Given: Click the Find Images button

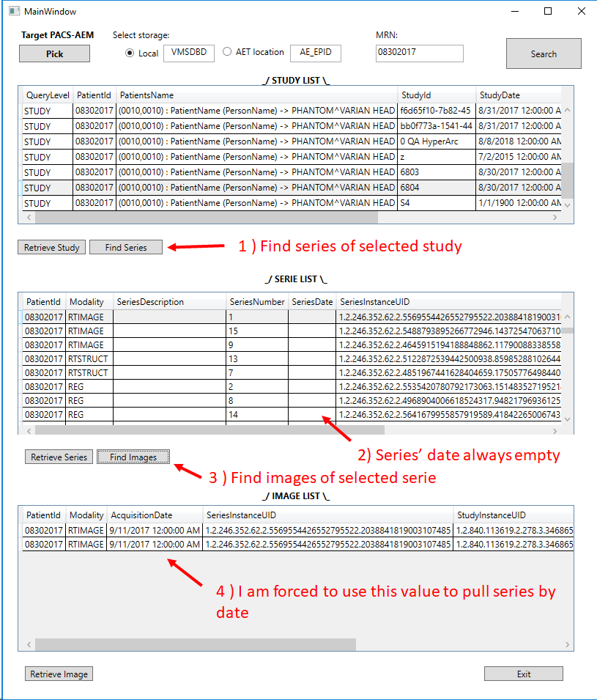Looking at the screenshot, I should point(133,456).
